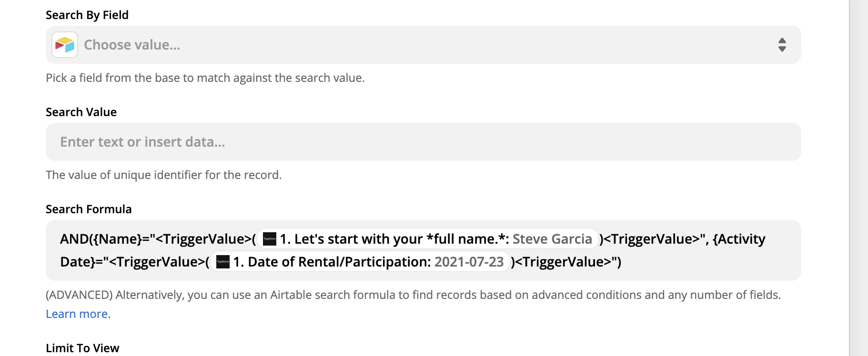Select the "Steve Garcia" value in the formula
This screenshot has width=868, height=356.
pos(552,239)
